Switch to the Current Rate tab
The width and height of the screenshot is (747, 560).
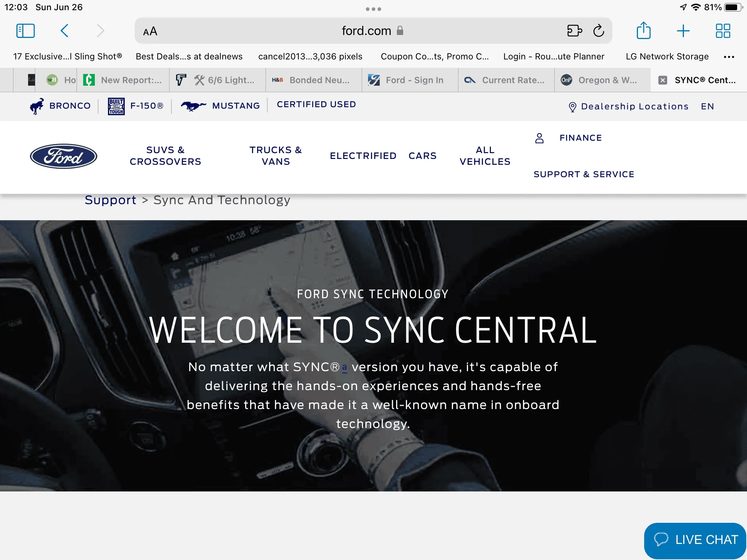click(507, 80)
